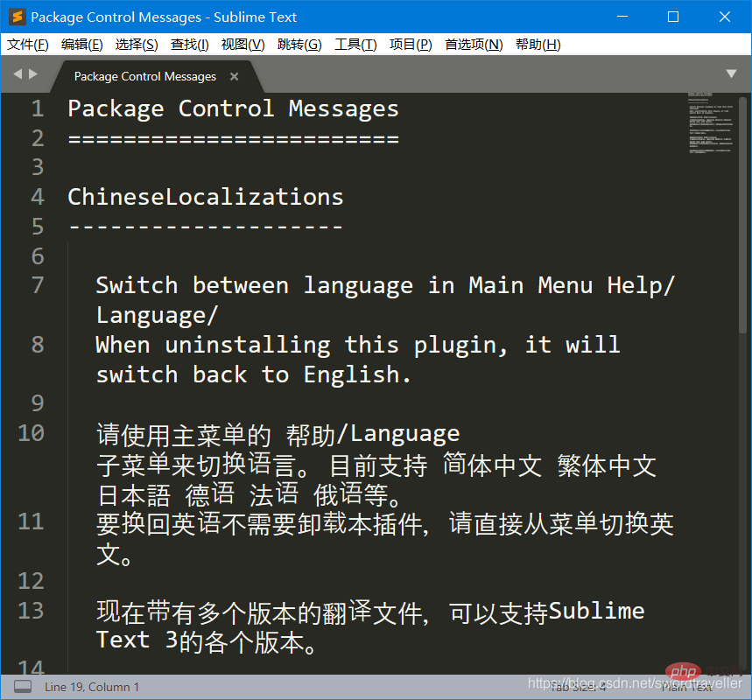Click line number 10 in the gutter

[x=32, y=433]
